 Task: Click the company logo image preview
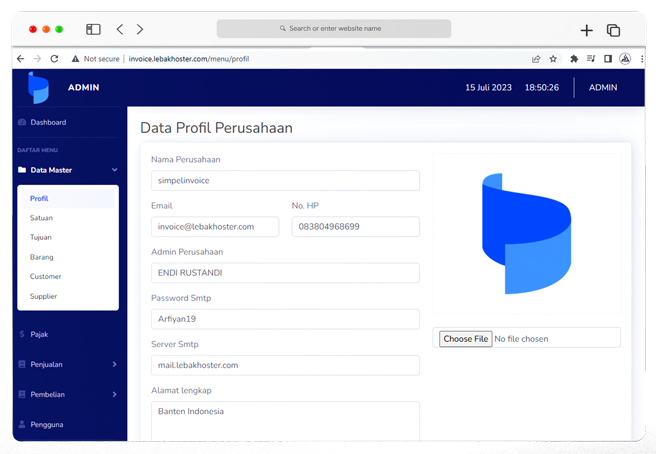pos(526,234)
